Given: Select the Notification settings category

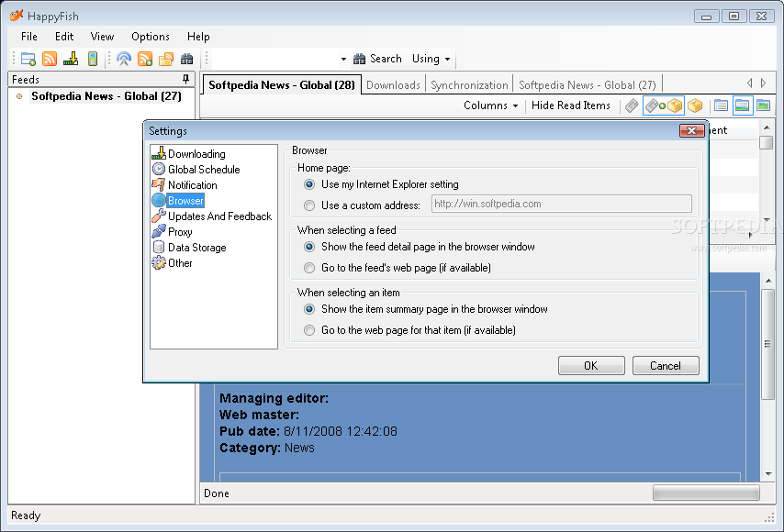Looking at the screenshot, I should click(x=192, y=185).
